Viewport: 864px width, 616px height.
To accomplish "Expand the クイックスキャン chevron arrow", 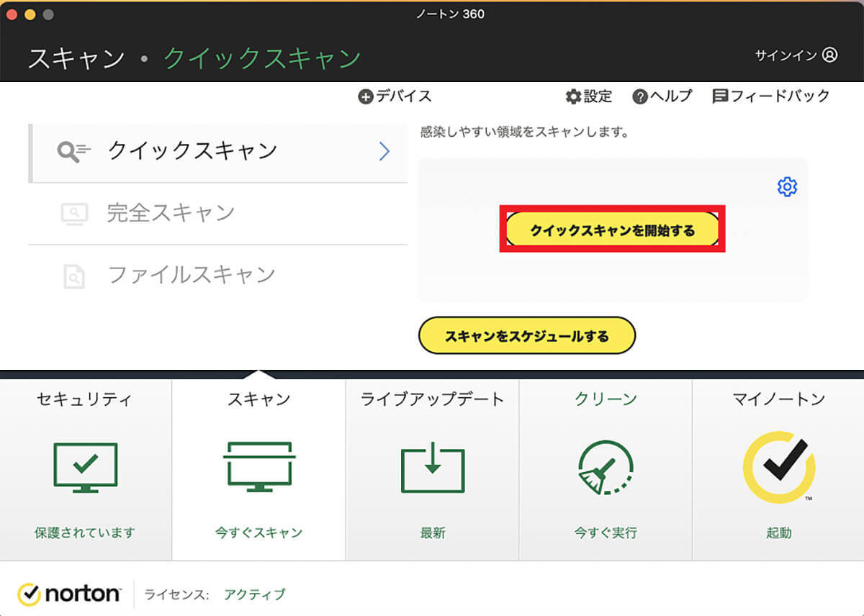I will tap(384, 151).
